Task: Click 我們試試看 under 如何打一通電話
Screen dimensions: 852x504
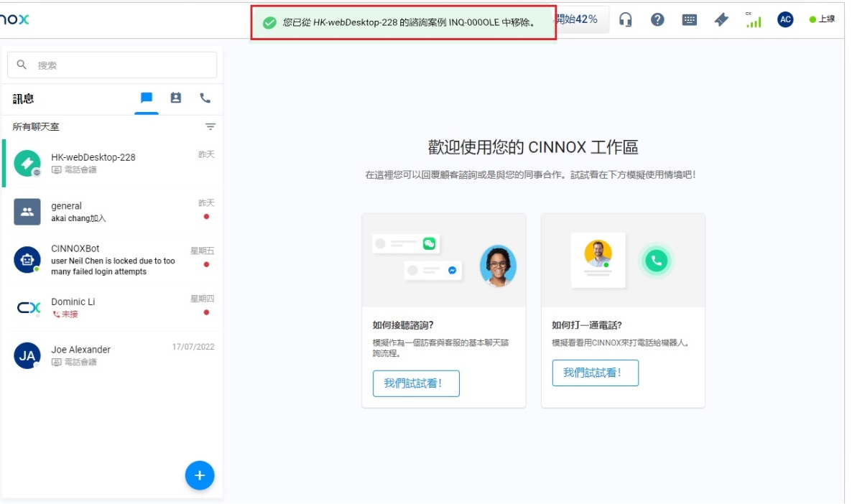Action: (x=595, y=373)
